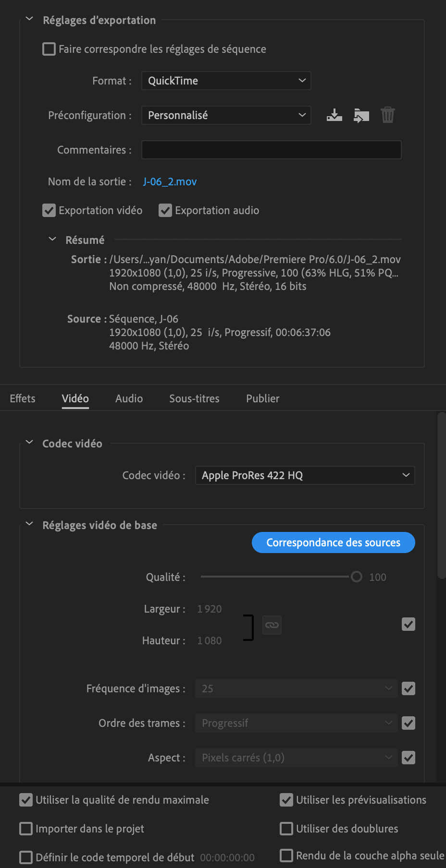
Task: Collapse the Résumé section
Action: click(52, 239)
